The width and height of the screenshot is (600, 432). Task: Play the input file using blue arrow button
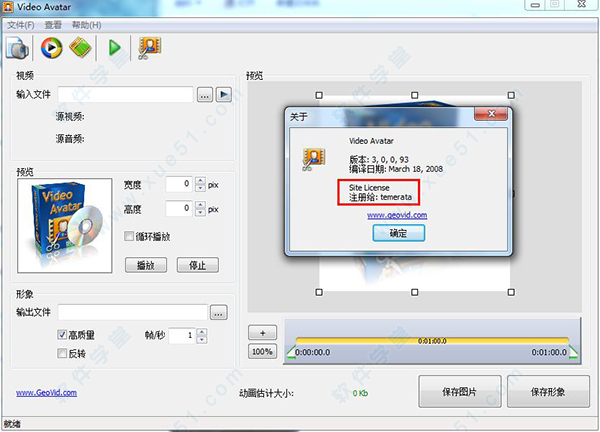pyautogui.click(x=224, y=94)
